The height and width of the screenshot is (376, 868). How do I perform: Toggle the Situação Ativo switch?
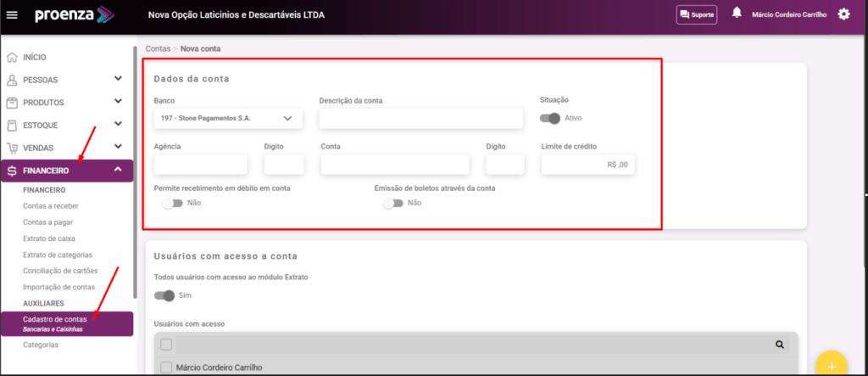[x=550, y=118]
